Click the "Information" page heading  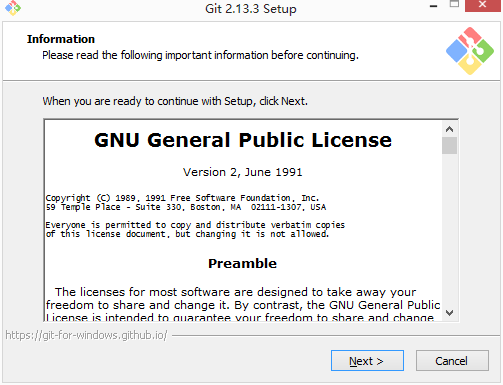tap(61, 39)
